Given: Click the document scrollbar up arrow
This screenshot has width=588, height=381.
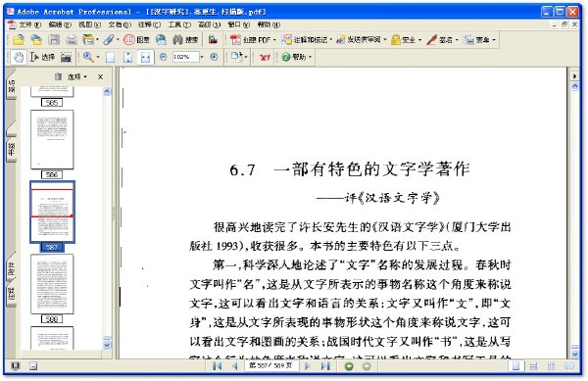Looking at the screenshot, I should 574,86.
